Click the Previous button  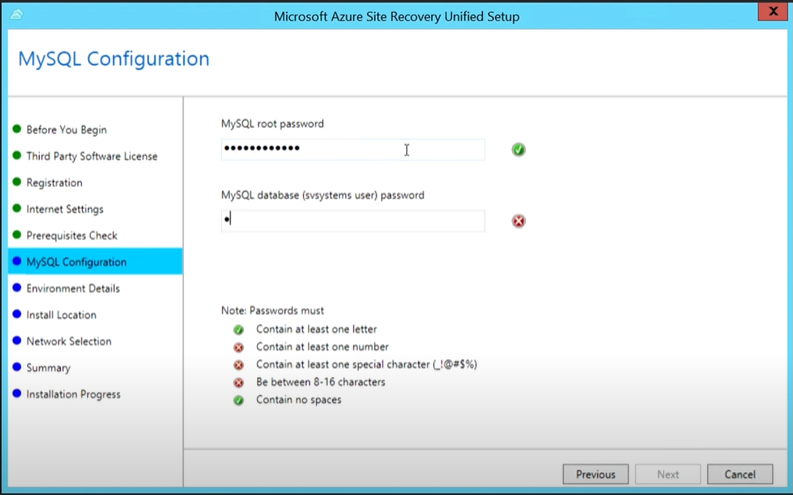(596, 474)
